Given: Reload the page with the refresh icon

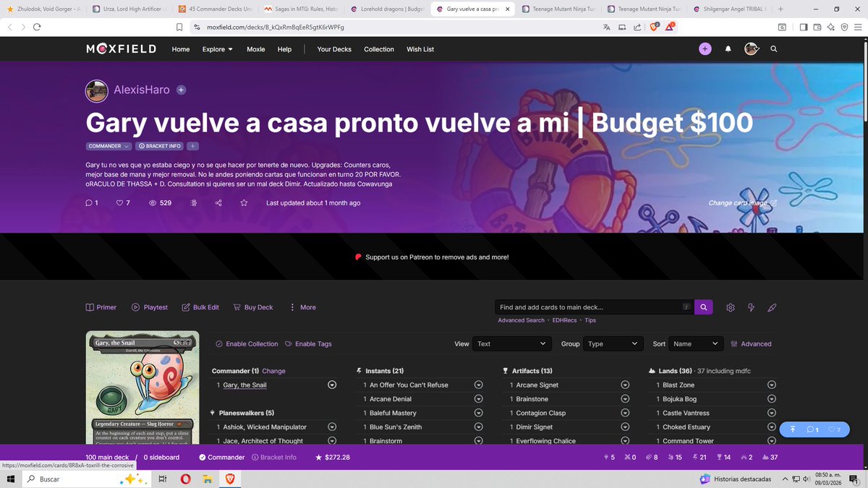Looking at the screenshot, I should coord(36,27).
